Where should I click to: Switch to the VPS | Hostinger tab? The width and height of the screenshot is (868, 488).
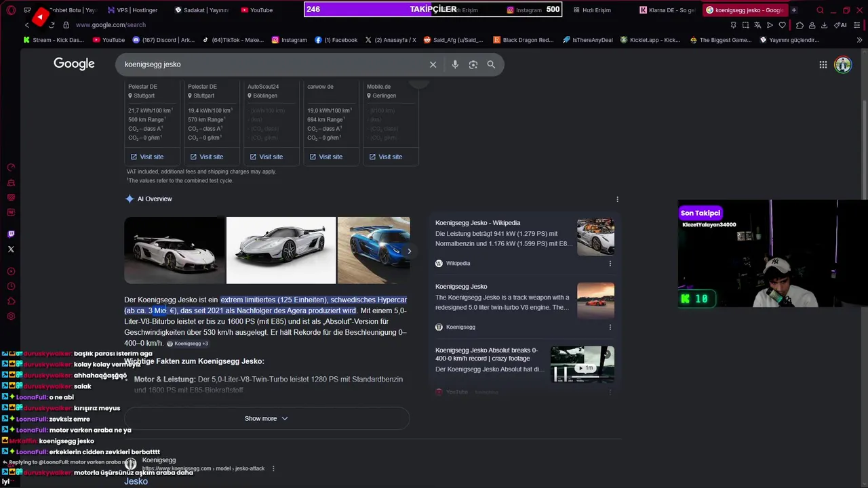[132, 10]
